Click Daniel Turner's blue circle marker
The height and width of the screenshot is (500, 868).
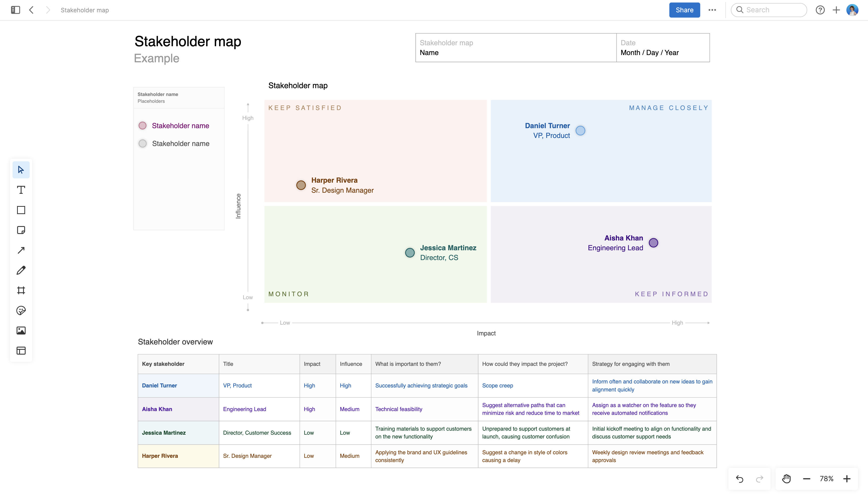click(580, 130)
